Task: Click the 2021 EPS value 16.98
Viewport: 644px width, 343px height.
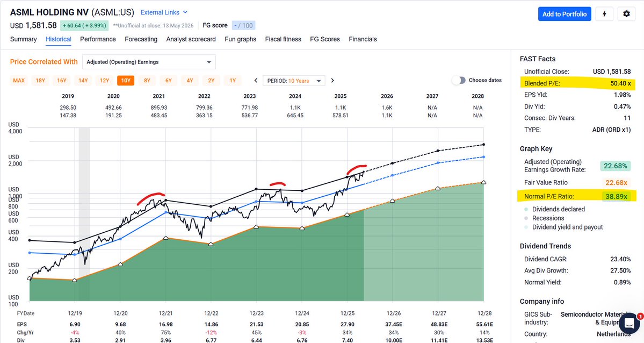Action: 165,325
